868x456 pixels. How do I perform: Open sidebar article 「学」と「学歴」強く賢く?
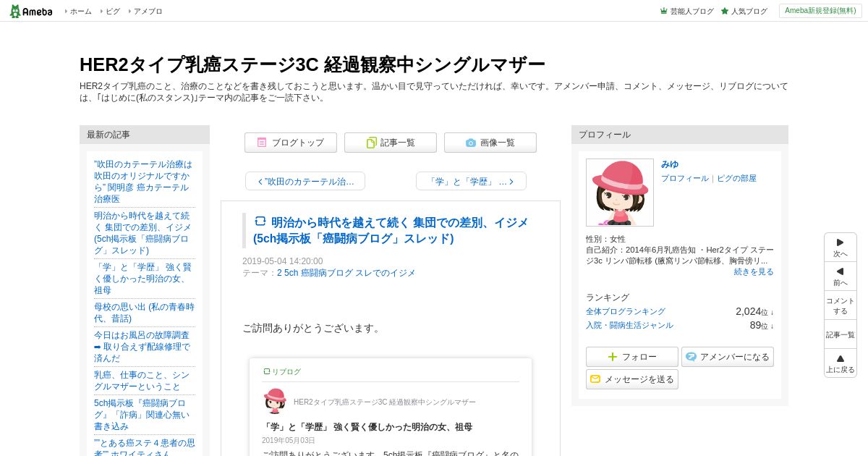tap(143, 279)
